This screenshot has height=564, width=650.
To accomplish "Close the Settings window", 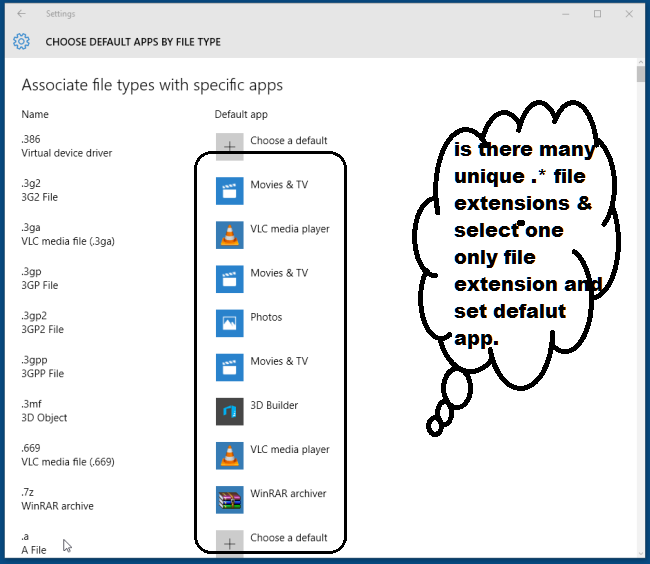I will (629, 14).
